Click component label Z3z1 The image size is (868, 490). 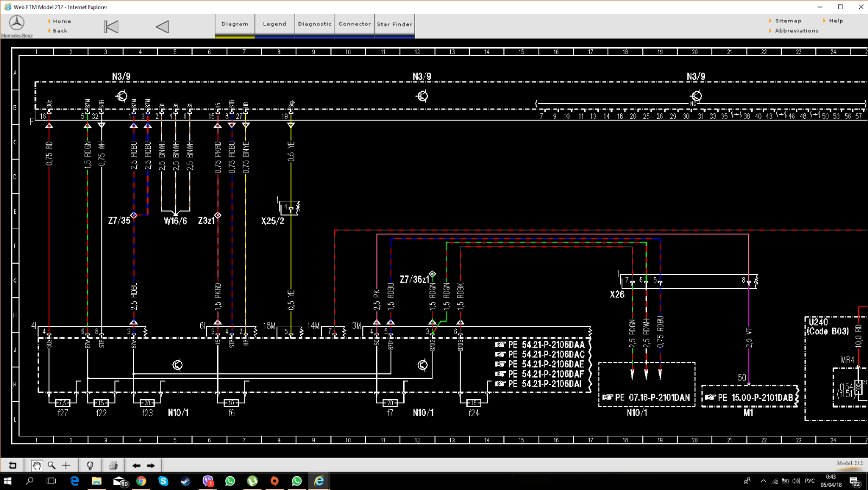[x=206, y=221]
